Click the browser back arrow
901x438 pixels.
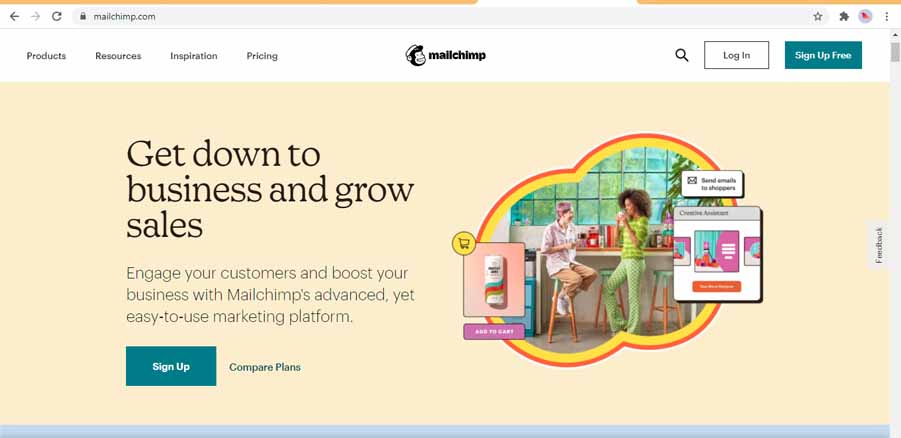[14, 17]
